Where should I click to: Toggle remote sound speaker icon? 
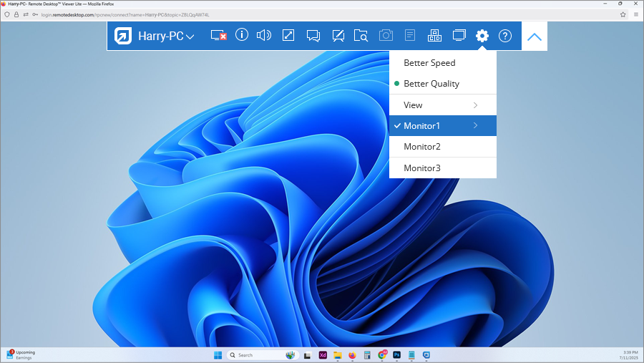point(264,35)
